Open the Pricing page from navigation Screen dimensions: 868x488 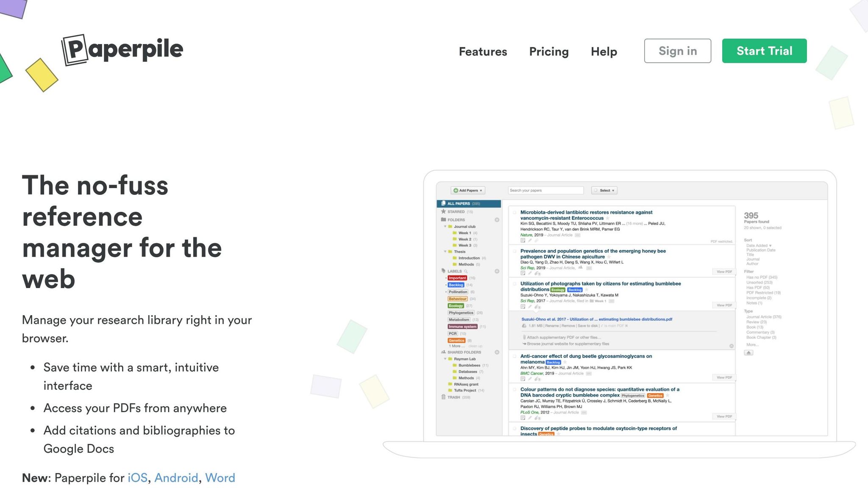coord(548,52)
